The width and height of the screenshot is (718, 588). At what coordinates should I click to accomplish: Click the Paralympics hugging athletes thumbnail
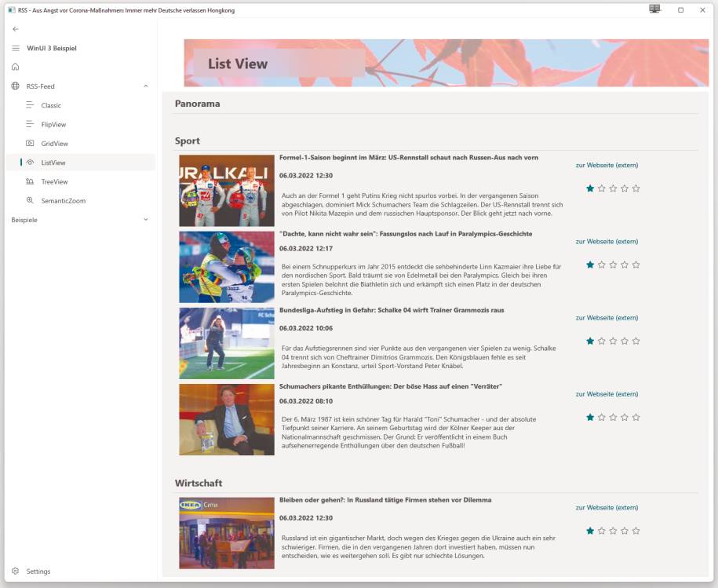tap(227, 267)
